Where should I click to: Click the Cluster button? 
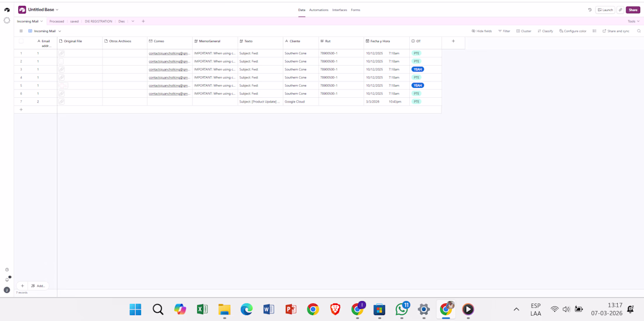coord(523,31)
